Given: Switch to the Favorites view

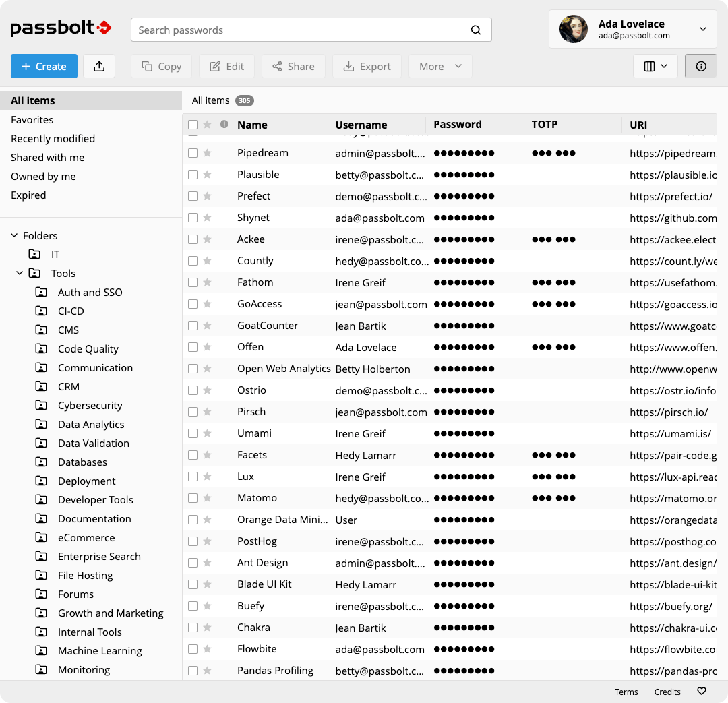Looking at the screenshot, I should (x=32, y=119).
